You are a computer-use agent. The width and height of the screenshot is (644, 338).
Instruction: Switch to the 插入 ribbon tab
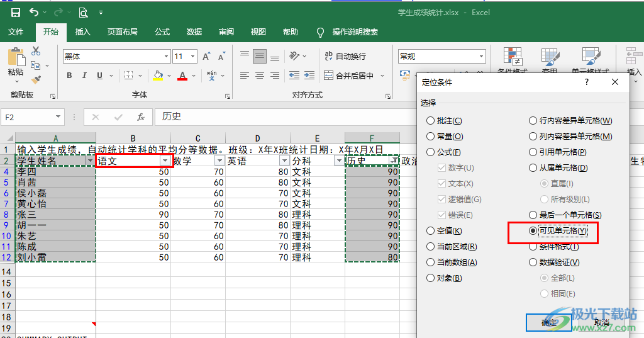coord(82,31)
